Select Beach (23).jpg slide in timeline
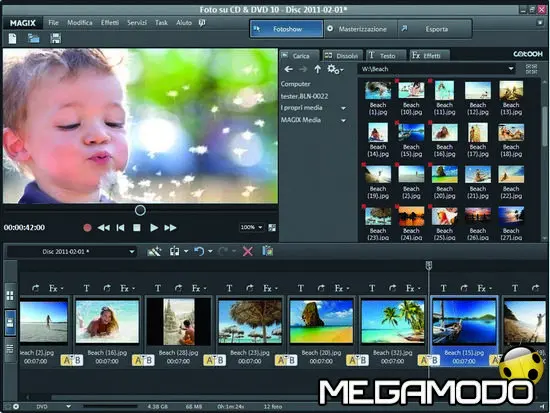Viewport: 550px width, 413px height. [x=249, y=321]
